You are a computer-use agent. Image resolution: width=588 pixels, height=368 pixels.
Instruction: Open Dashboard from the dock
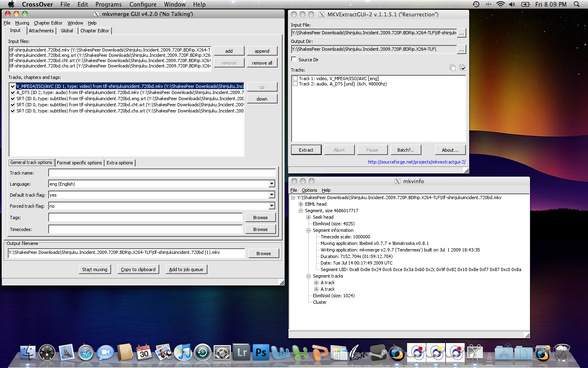coord(47,352)
